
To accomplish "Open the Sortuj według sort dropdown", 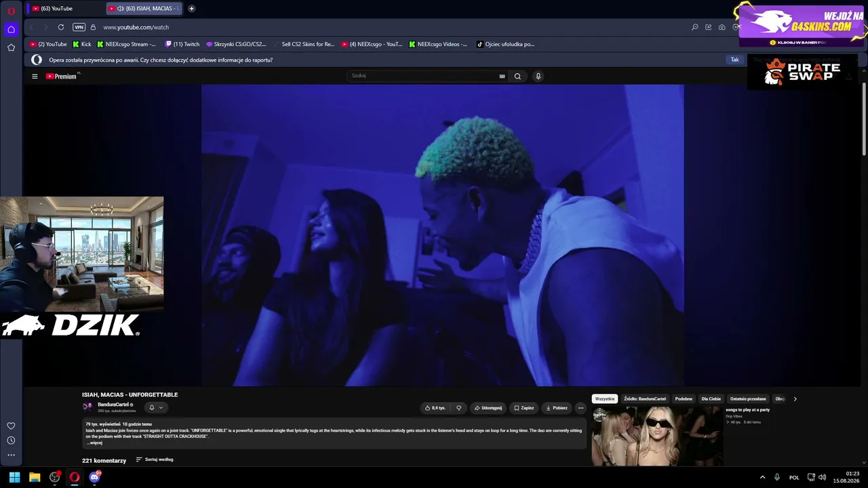I will (155, 460).
